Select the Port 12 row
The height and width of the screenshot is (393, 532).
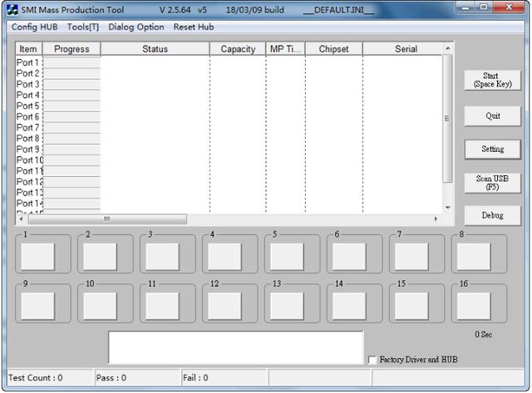pyautogui.click(x=229, y=182)
